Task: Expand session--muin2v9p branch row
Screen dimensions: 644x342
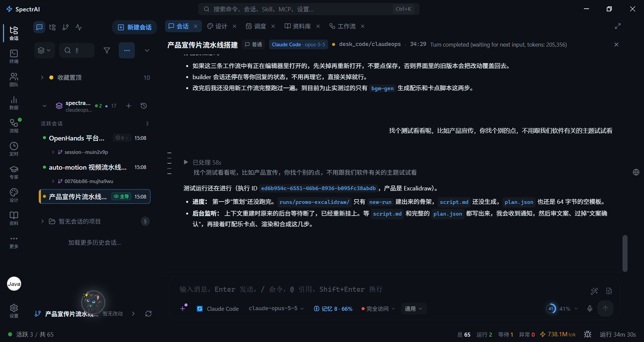Action: (53, 152)
